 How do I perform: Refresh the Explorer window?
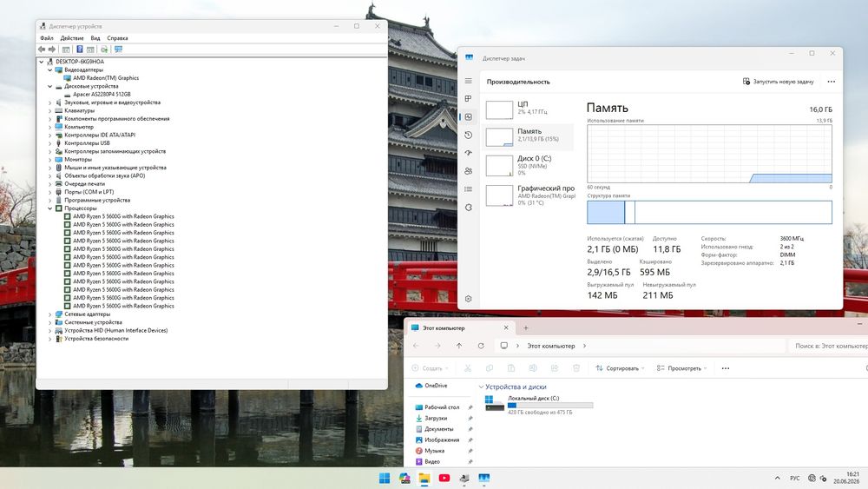[x=481, y=346]
